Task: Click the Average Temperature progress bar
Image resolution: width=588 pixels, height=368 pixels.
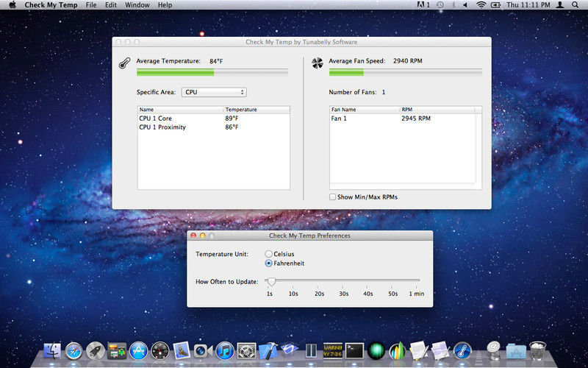Action: tap(212, 72)
